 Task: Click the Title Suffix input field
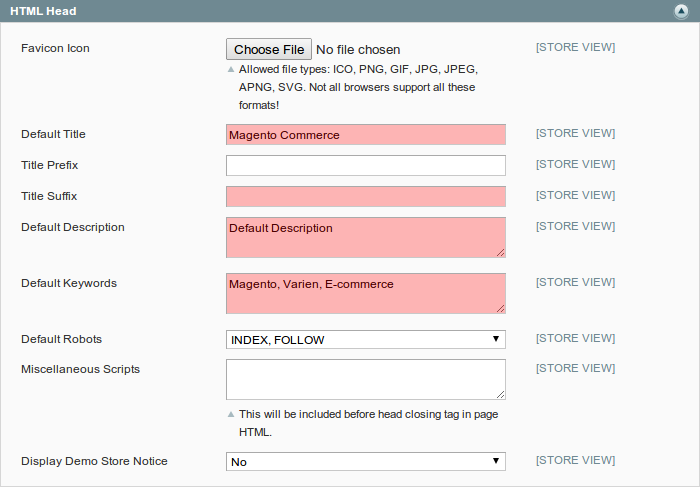point(366,196)
